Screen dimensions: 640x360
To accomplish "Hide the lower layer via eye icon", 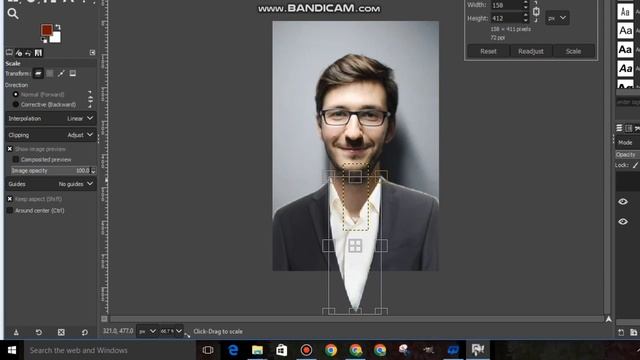I will point(623,222).
